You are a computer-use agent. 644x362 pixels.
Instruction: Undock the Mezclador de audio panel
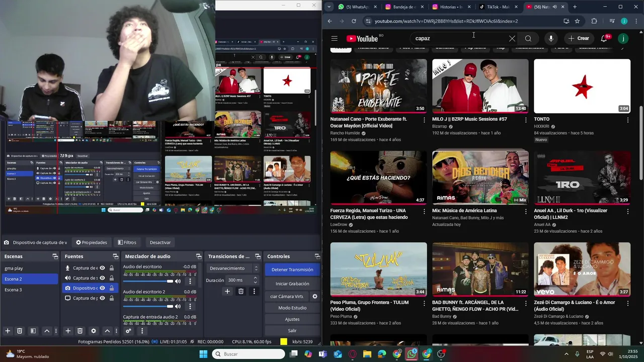pyautogui.click(x=199, y=256)
